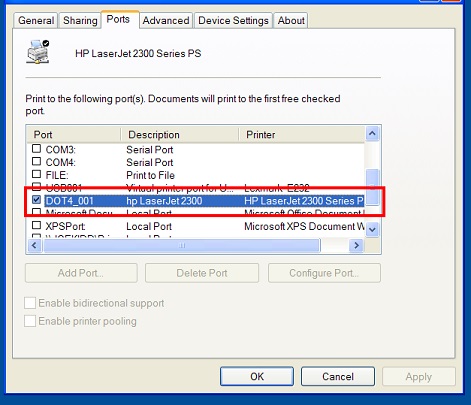This screenshot has width=471, height=405.
Task: Click 'Serial Port' in COM3 row
Action: coord(150,150)
